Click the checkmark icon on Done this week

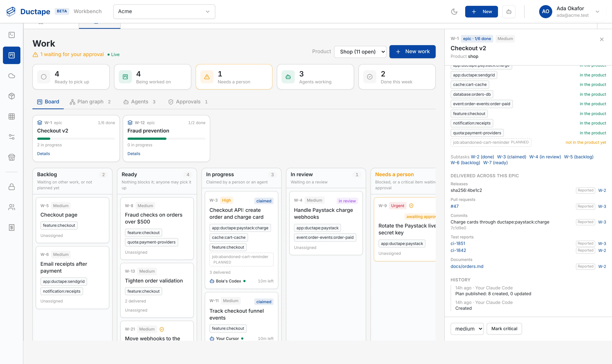point(370,77)
